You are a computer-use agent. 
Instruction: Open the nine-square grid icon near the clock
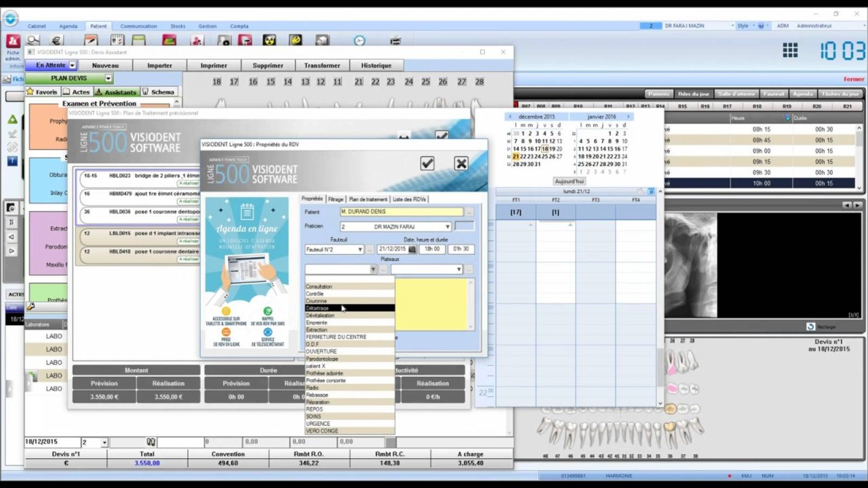click(790, 51)
